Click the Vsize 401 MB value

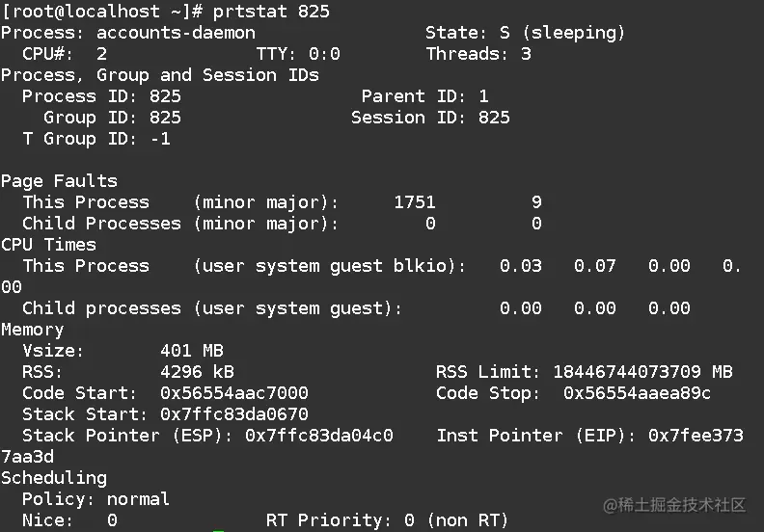coord(191,351)
